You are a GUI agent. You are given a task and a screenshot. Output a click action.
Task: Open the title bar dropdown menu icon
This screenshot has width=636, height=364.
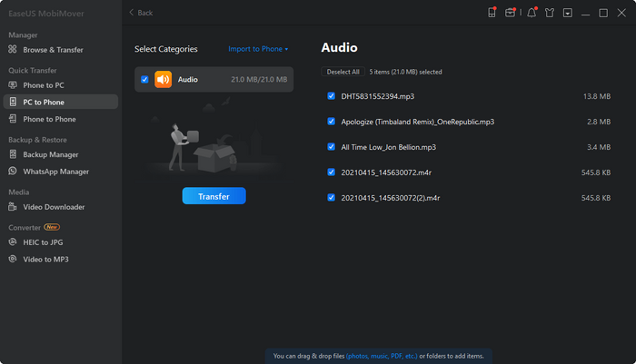point(568,13)
